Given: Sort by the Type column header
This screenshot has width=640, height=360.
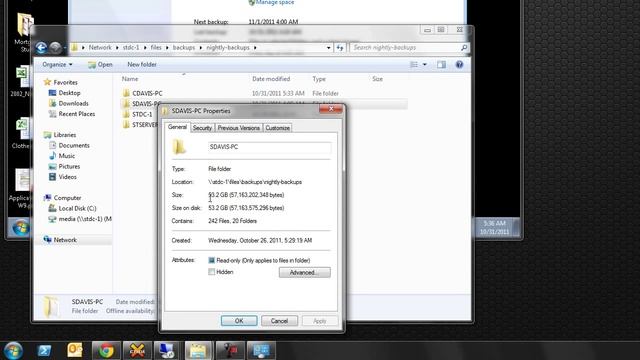Looking at the screenshot, I should 319,79.
